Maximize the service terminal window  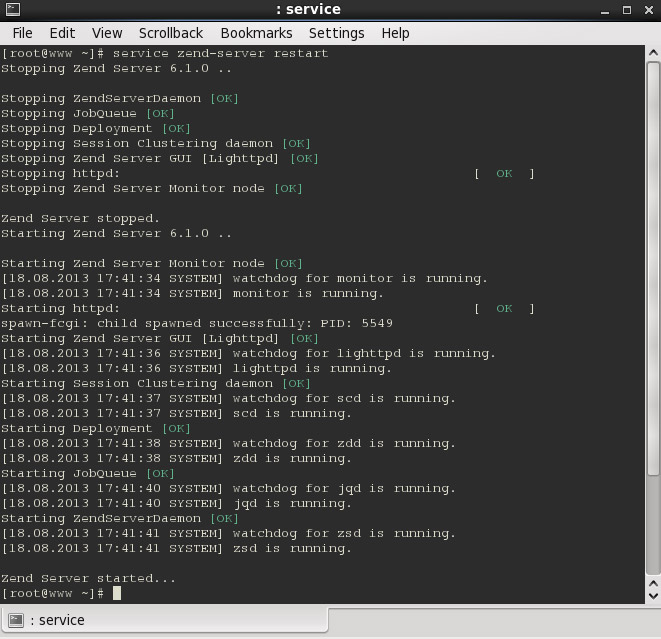tap(627, 10)
